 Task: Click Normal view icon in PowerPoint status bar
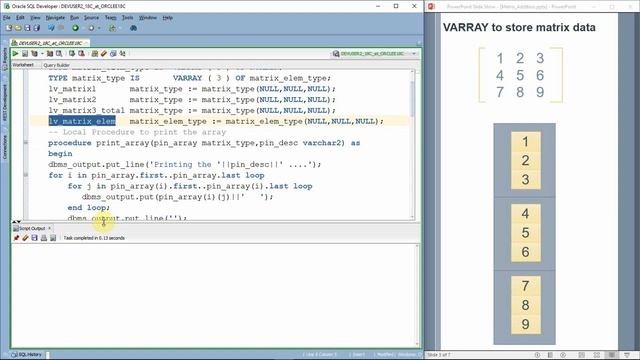tap(582, 355)
